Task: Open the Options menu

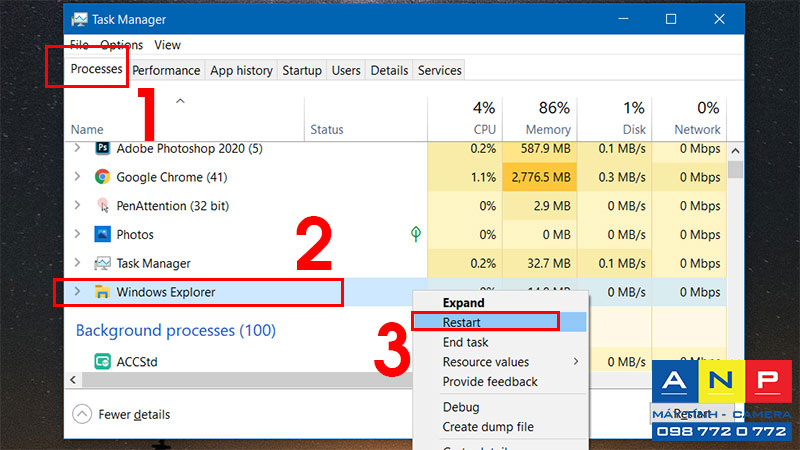Action: coord(121,45)
